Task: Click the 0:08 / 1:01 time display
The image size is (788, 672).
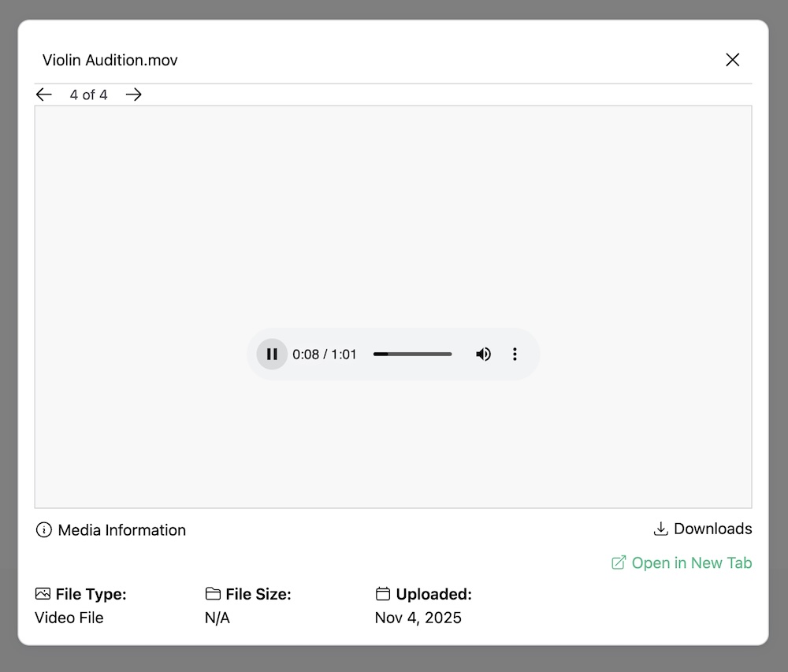Action: [x=325, y=355]
